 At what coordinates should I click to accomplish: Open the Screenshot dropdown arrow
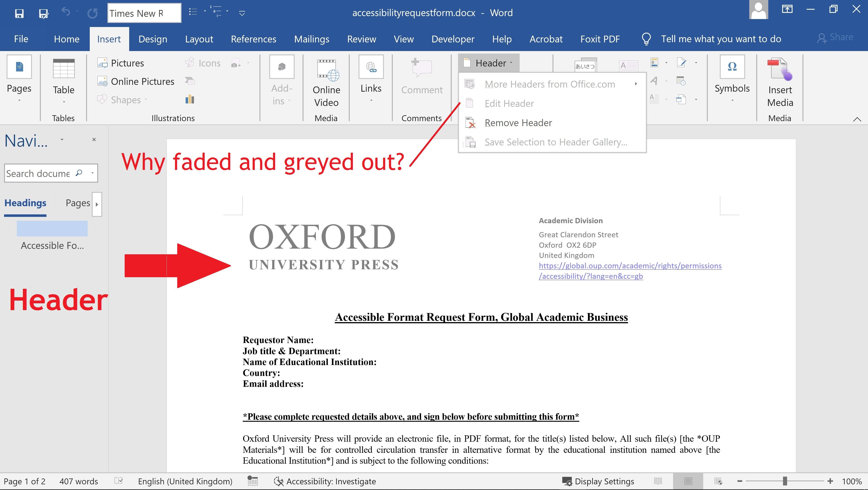[x=248, y=63]
